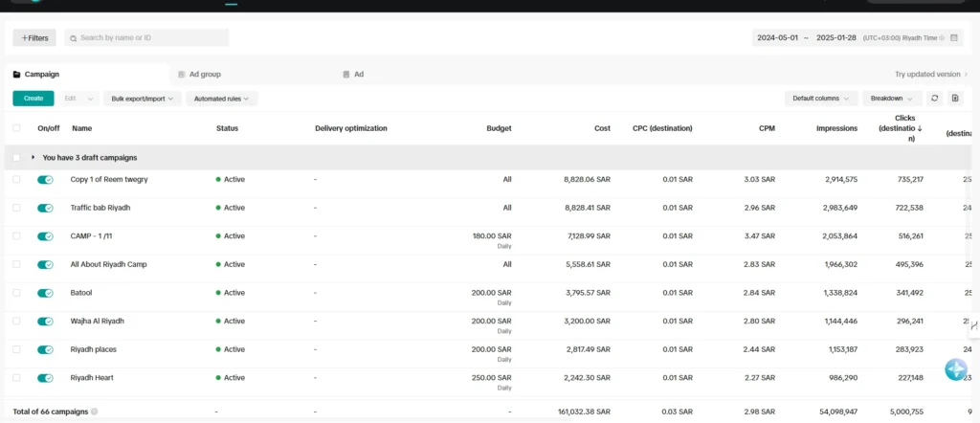Screen dimensions: 980x423
Task: Open the All About Riyadh Camp campaign name
Action: click(x=107, y=264)
